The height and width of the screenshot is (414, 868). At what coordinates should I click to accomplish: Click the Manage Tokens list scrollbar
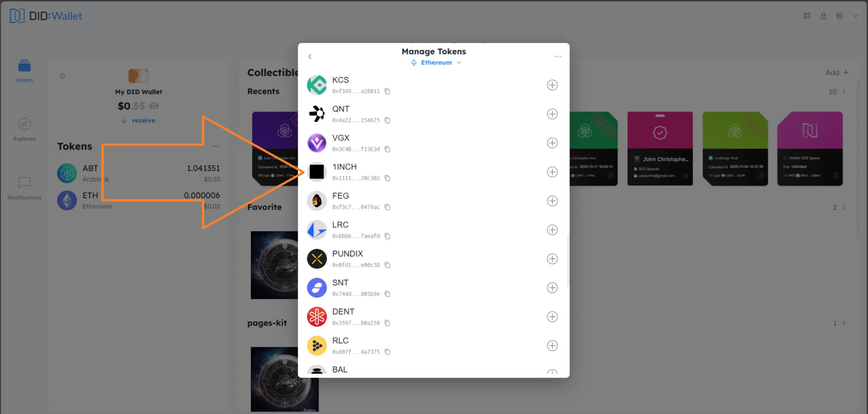click(x=567, y=260)
